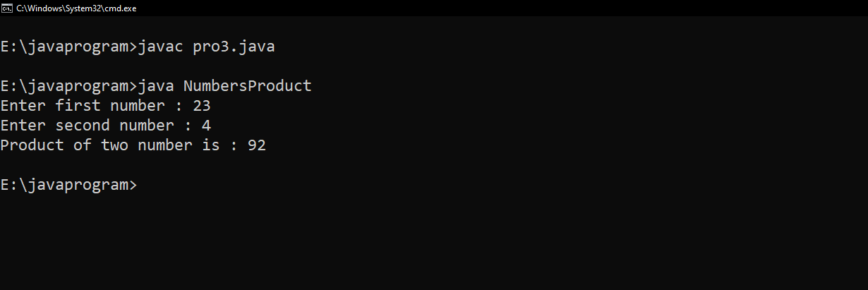Click the entered value 23

pyautogui.click(x=202, y=106)
